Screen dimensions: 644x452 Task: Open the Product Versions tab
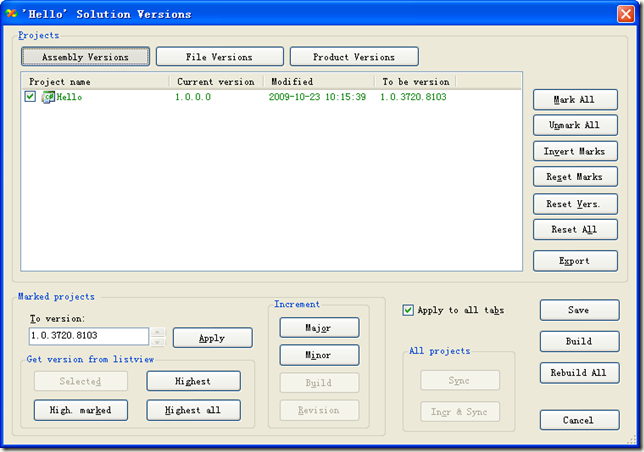354,57
